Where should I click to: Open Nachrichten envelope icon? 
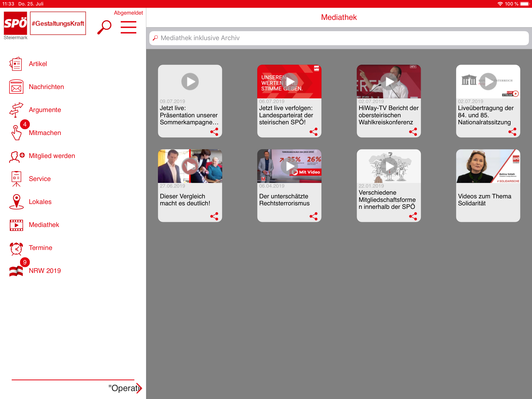[x=16, y=87]
